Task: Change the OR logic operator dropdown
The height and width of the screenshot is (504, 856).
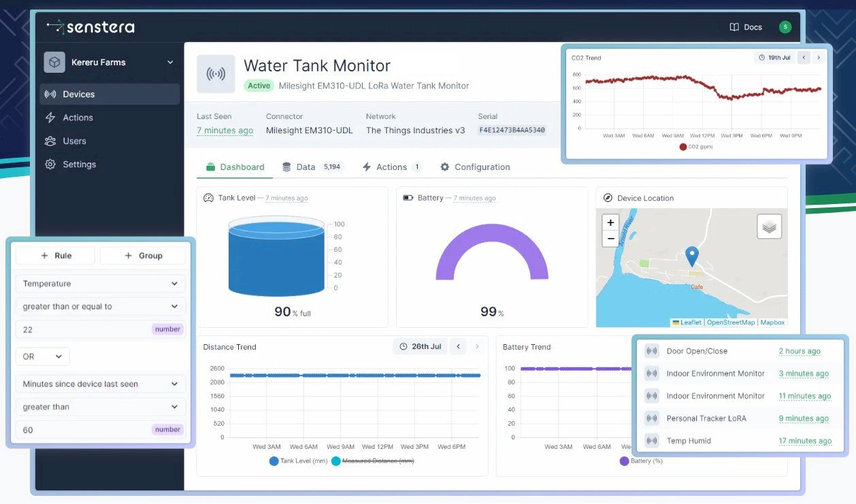Action: [42, 356]
